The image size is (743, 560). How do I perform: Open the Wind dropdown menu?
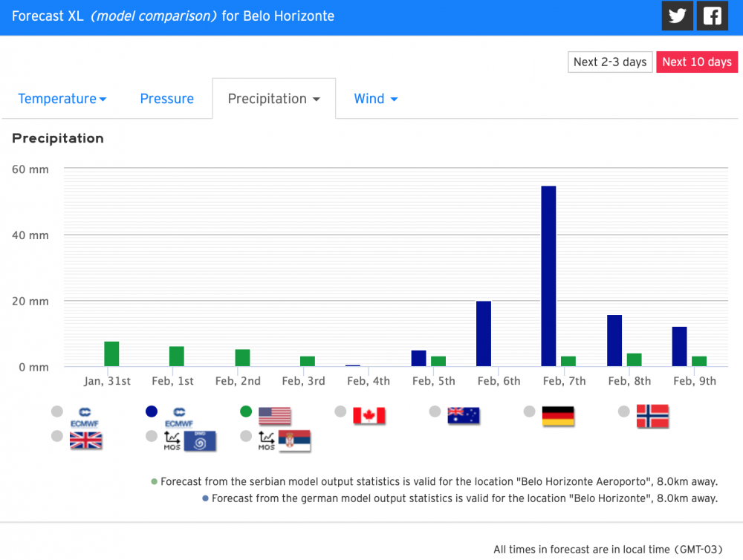[375, 99]
